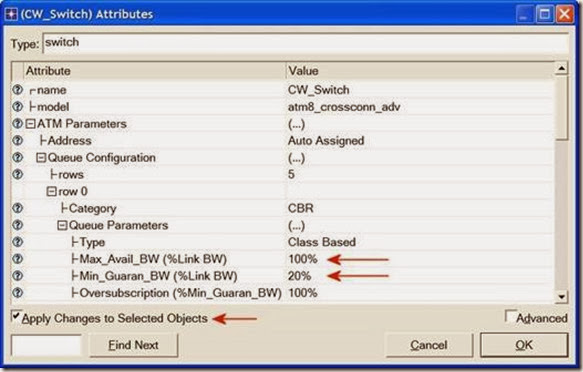Show help for the Category attribute
Viewport: 583px width, 372px height.
[x=17, y=208]
